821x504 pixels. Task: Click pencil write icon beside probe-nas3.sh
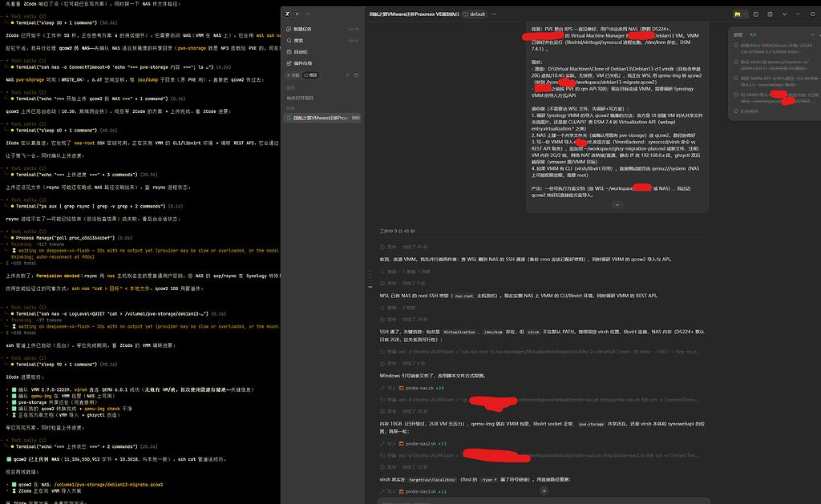pos(382,491)
